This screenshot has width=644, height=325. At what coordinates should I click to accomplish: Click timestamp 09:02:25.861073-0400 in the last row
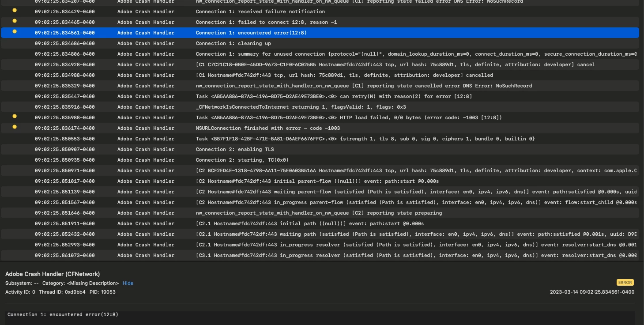[x=65, y=255]
